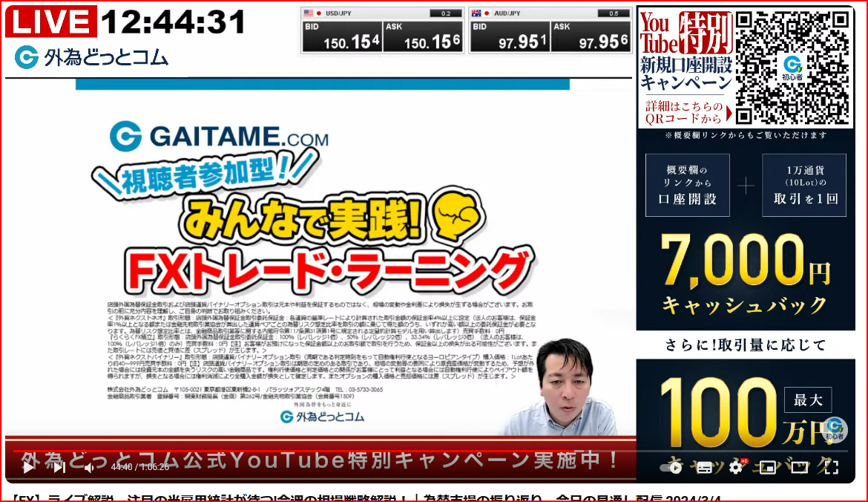Click the presenter's webcam area in the video
This screenshot has height=502, width=868.
point(562,387)
